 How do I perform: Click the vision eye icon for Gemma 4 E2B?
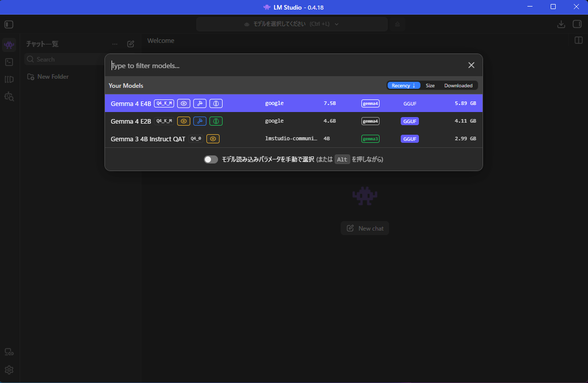coord(183,121)
